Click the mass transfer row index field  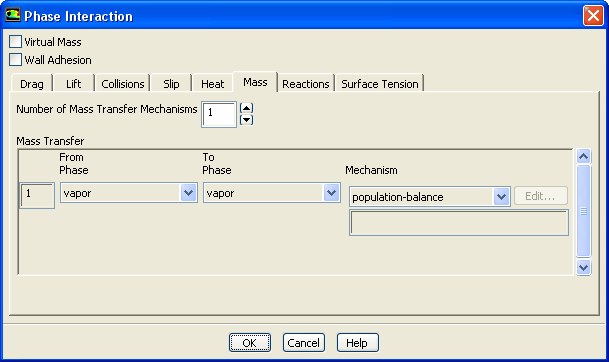[37, 195]
